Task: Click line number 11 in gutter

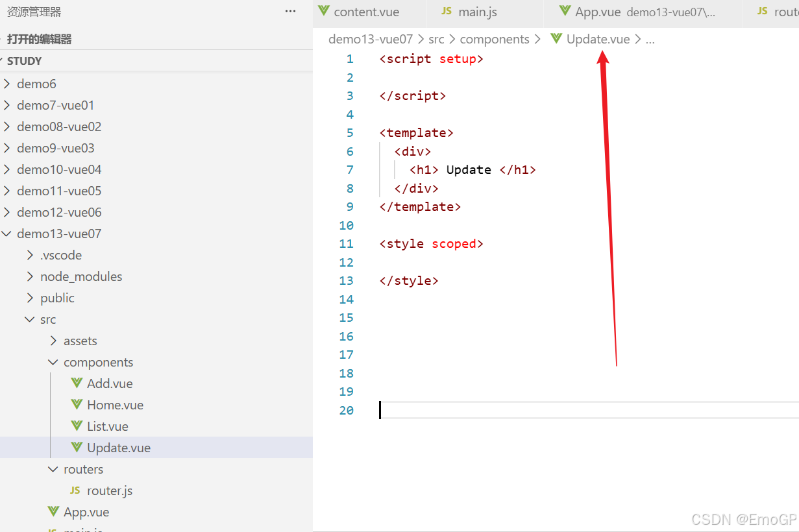Action: (347, 244)
